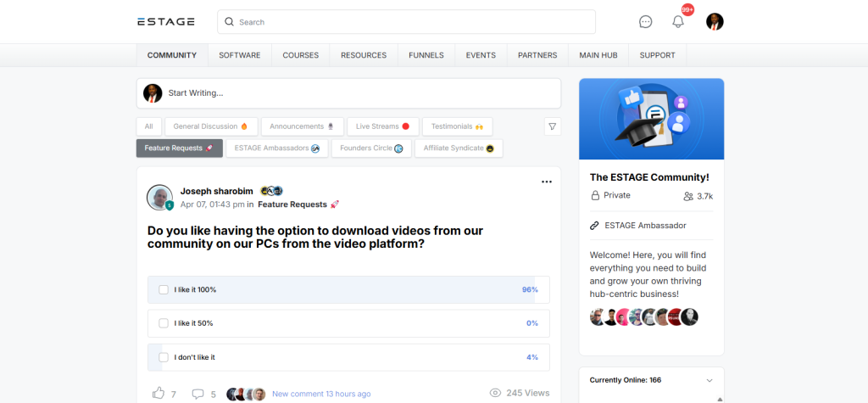Open the COURSES tab
The height and width of the screenshot is (403, 868).
(301, 55)
